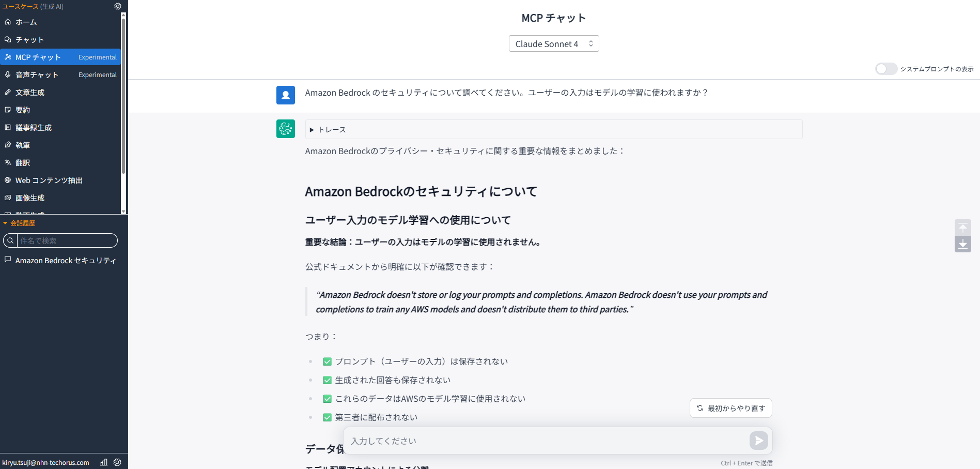Click the kiryu.tsuji@nhn-techorus.com account label
This screenshot has width=980, height=469.
click(45, 462)
